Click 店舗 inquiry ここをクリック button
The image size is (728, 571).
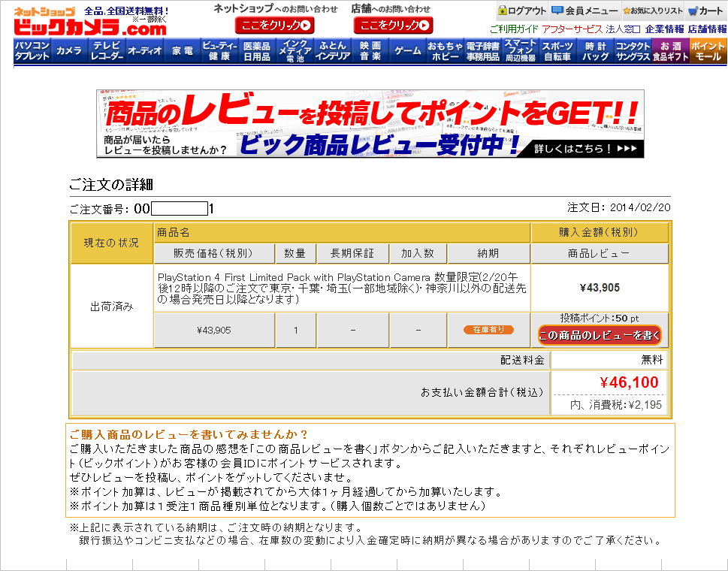pyautogui.click(x=393, y=25)
